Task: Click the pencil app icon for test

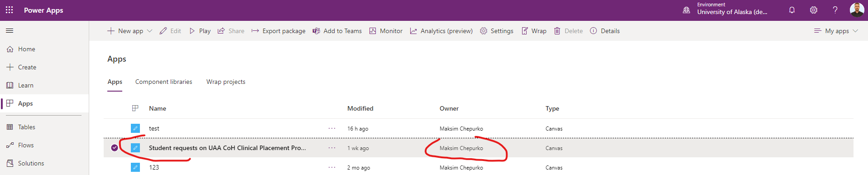Action: pyautogui.click(x=135, y=128)
